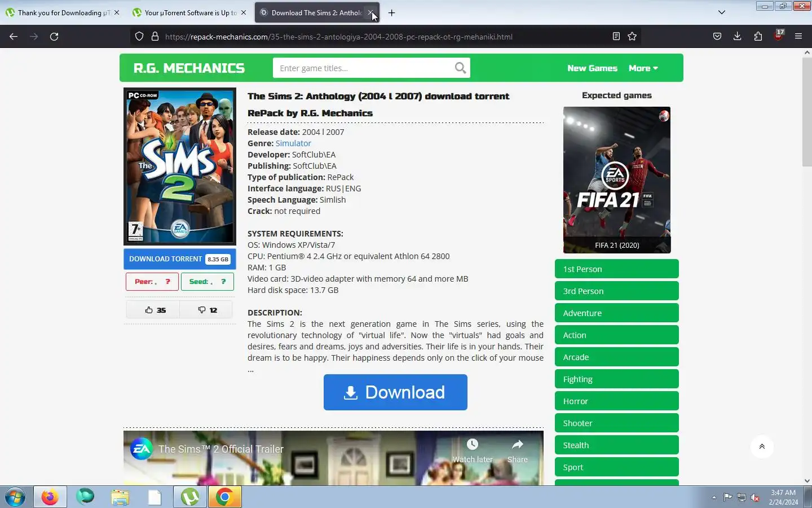
Task: Open the Pocket save icon
Action: [717, 37]
